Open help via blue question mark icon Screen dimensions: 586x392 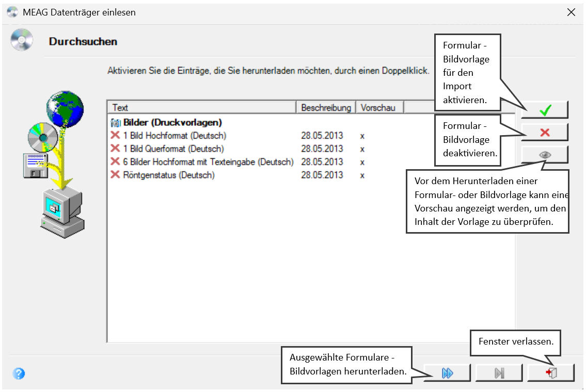[19, 373]
